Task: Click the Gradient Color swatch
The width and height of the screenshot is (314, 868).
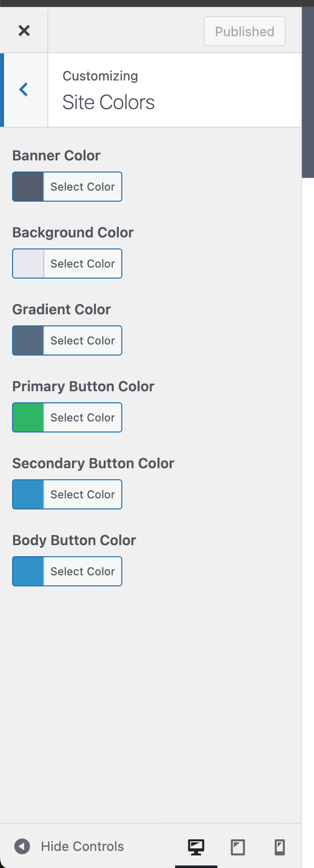Action: click(28, 340)
